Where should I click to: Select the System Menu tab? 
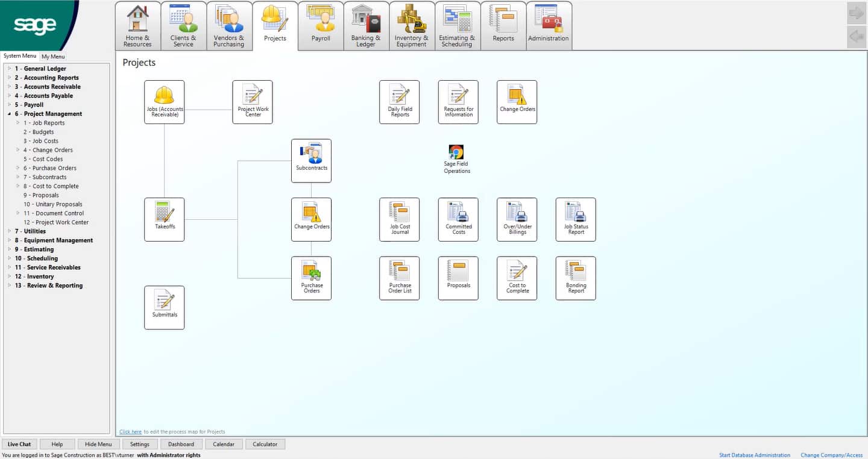pos(20,56)
